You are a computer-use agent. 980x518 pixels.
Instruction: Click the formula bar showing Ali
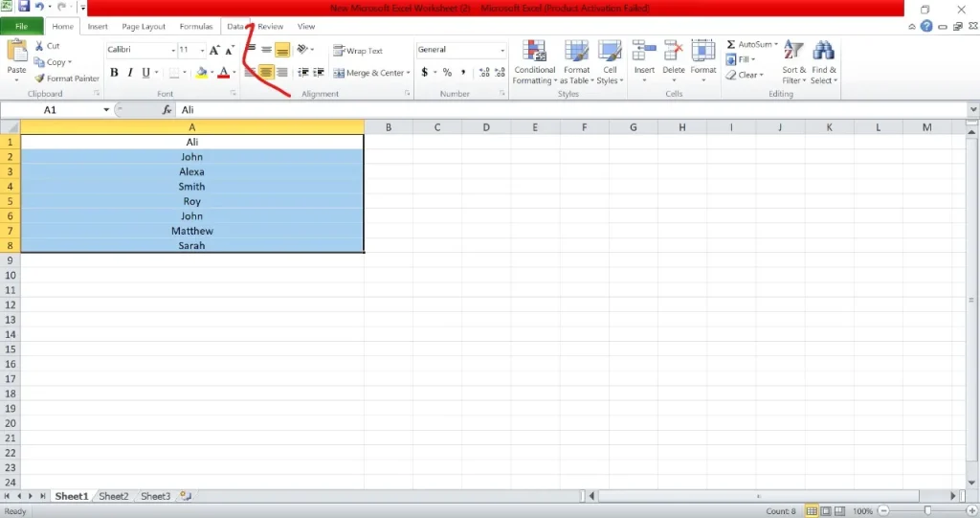(x=572, y=109)
